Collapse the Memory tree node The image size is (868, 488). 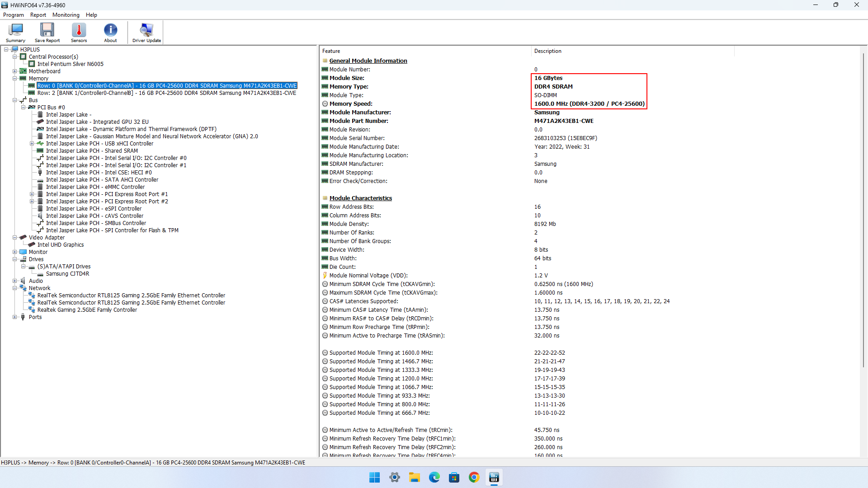click(x=15, y=79)
